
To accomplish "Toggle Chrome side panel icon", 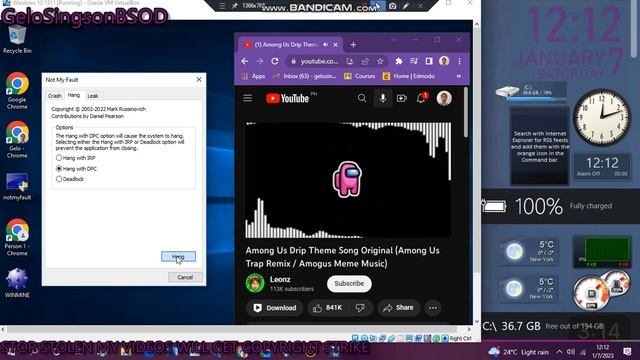I will (x=429, y=61).
